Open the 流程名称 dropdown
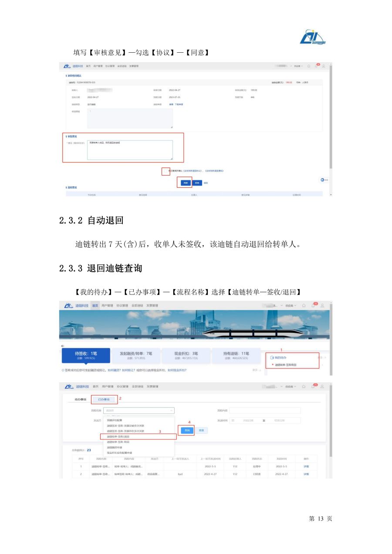The image size is (392, 554). click(x=139, y=410)
